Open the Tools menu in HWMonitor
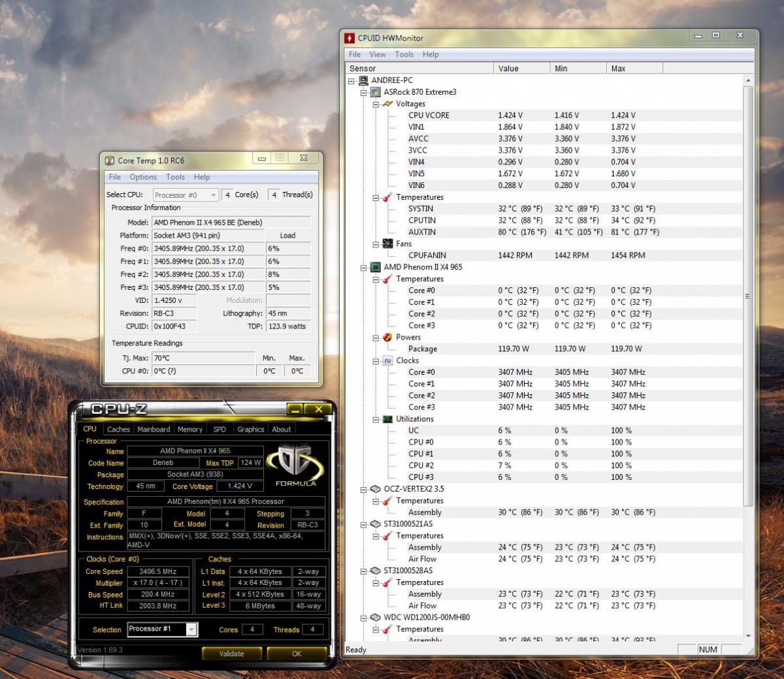The height and width of the screenshot is (679, 784). (404, 55)
